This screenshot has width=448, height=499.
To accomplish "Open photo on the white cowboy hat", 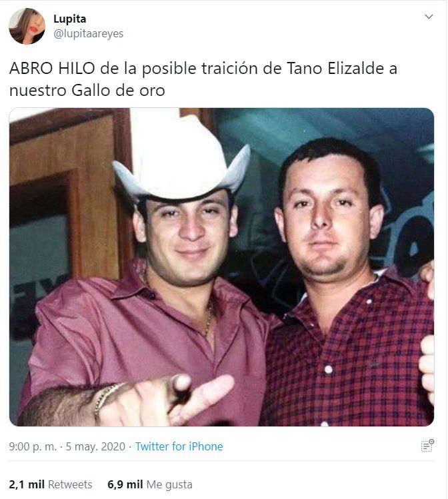I will (181, 157).
